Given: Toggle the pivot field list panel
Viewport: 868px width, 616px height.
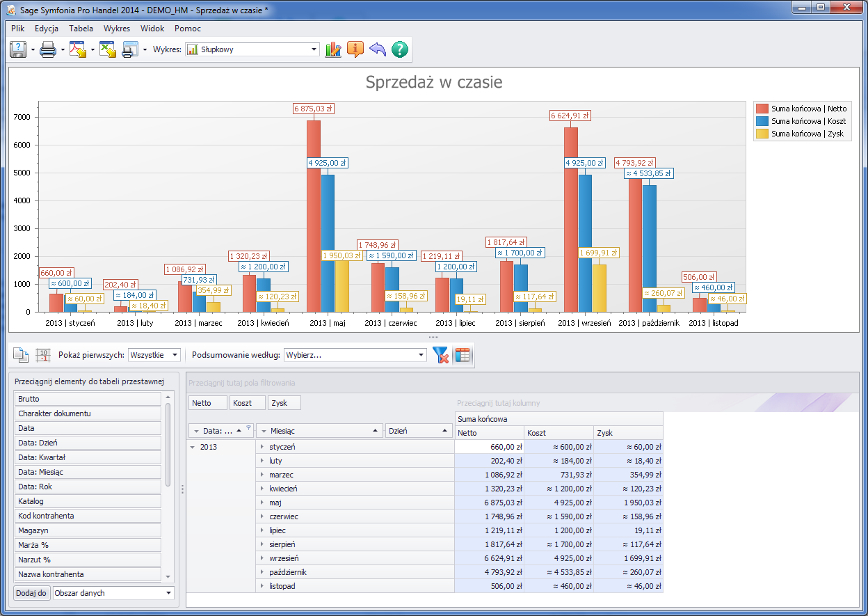Looking at the screenshot, I should [x=463, y=355].
